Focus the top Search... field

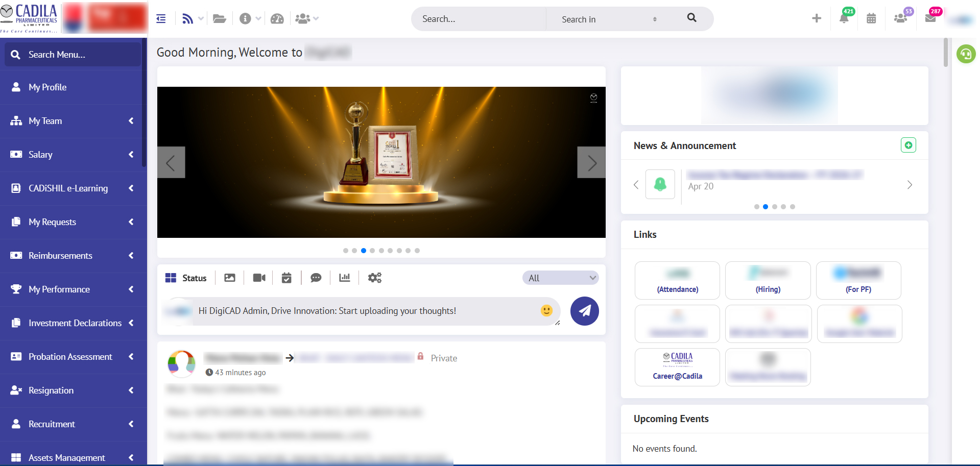pos(479,19)
